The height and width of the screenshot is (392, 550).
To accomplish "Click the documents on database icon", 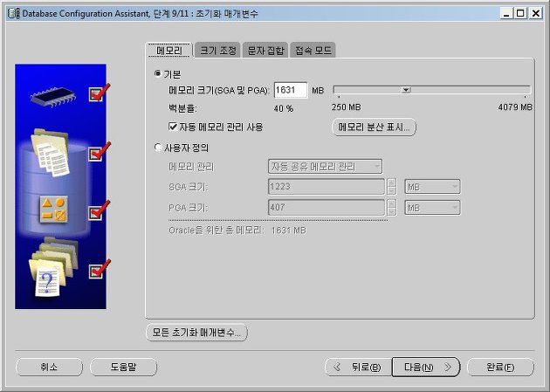I will 51,153.
